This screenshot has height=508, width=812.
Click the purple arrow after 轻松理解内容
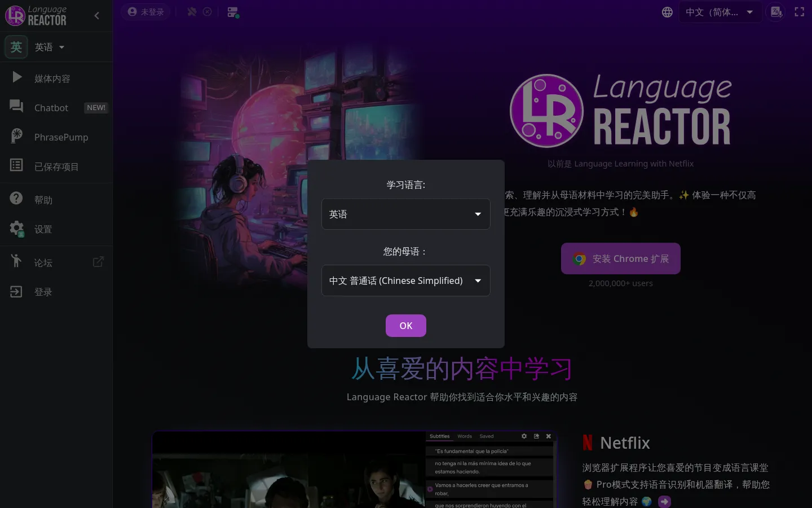664,501
